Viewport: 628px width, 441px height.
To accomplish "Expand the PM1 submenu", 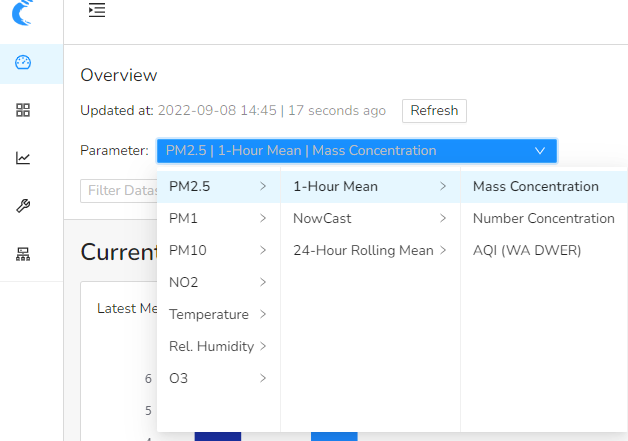I will 217,218.
